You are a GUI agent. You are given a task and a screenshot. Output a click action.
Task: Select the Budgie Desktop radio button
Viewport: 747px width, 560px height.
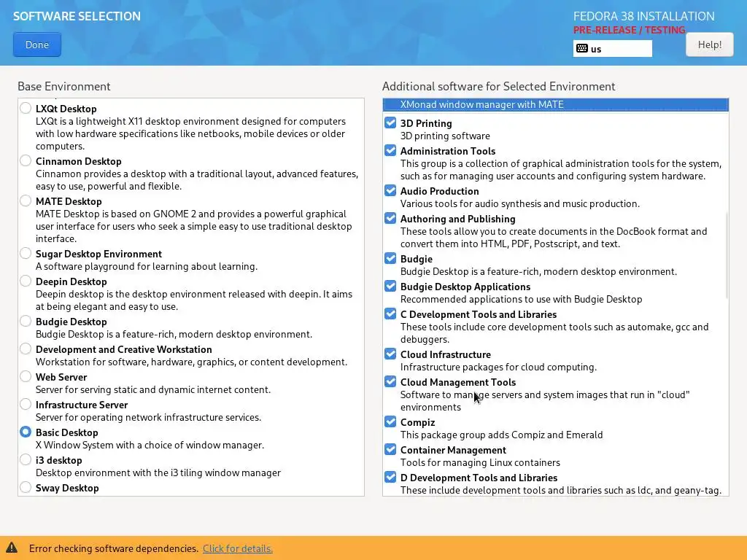pos(26,321)
